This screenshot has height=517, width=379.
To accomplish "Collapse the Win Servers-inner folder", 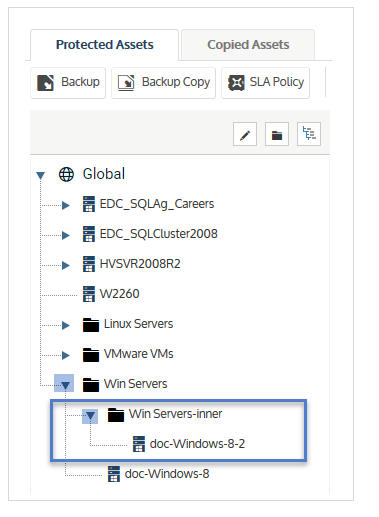I will click(90, 416).
